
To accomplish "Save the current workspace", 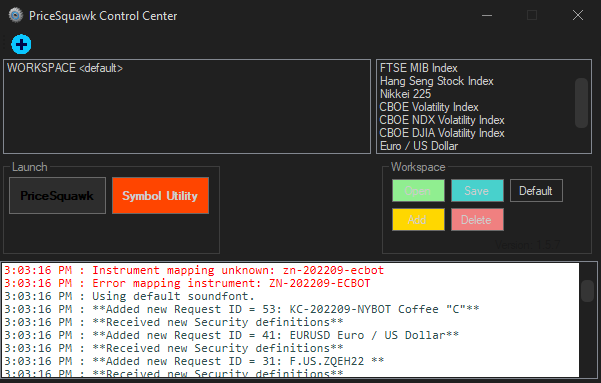I will pos(477,191).
